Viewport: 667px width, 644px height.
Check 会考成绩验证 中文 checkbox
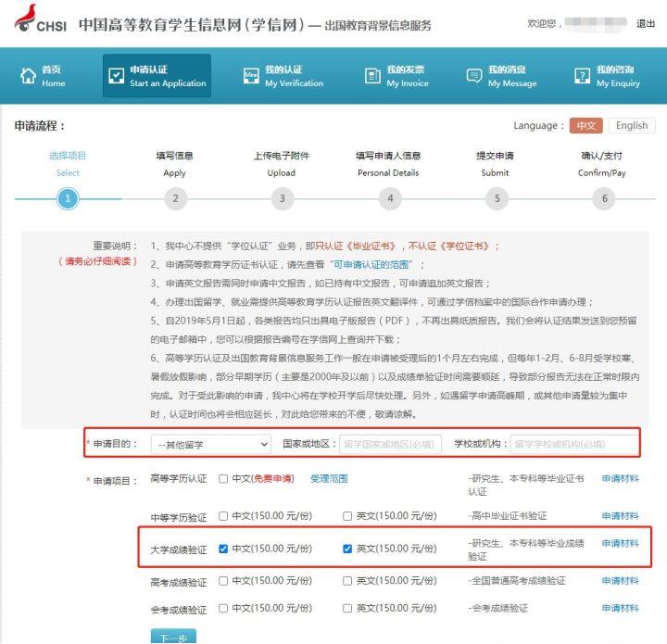(223, 608)
